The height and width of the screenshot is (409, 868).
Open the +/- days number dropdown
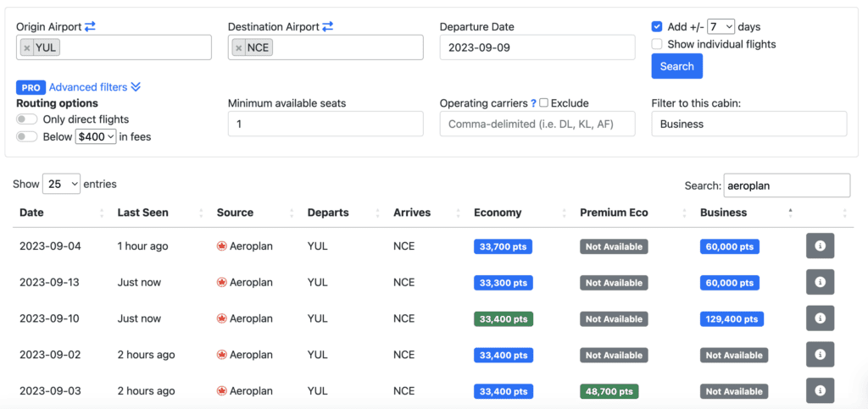click(x=721, y=27)
